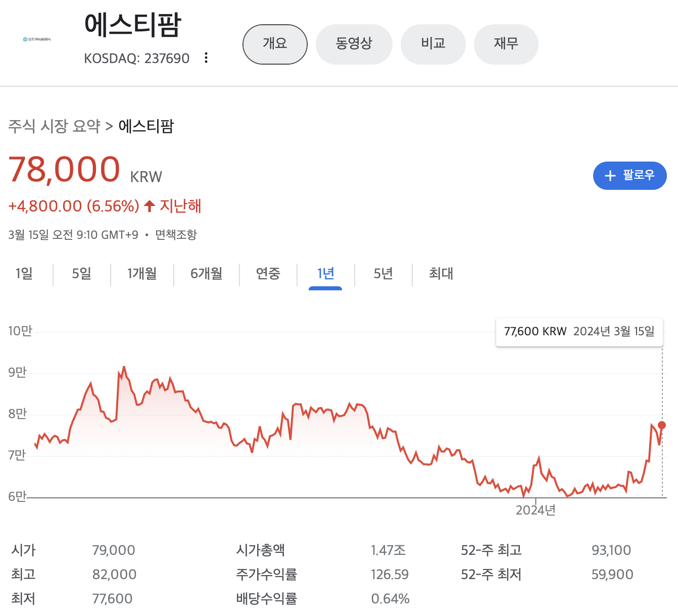Click the 52-주 최고 label

point(491,550)
